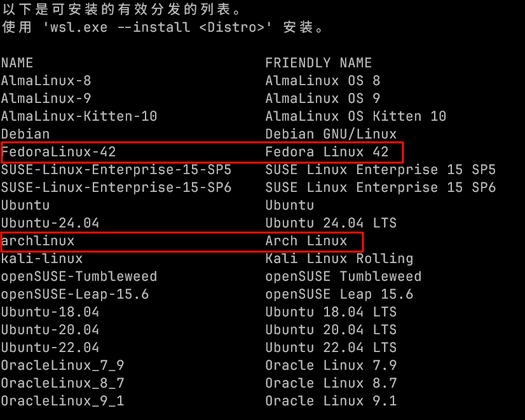Click the openSUSE-Leap-15.6 entry

coord(75,294)
